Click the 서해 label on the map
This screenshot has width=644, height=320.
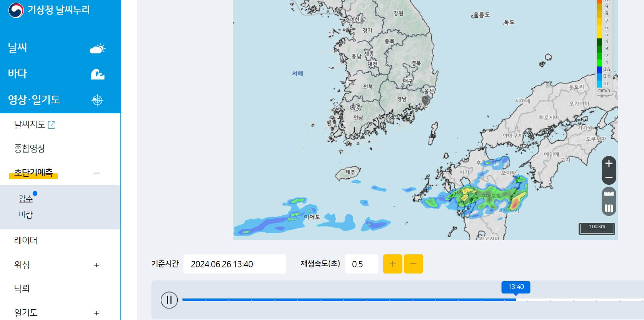click(297, 73)
